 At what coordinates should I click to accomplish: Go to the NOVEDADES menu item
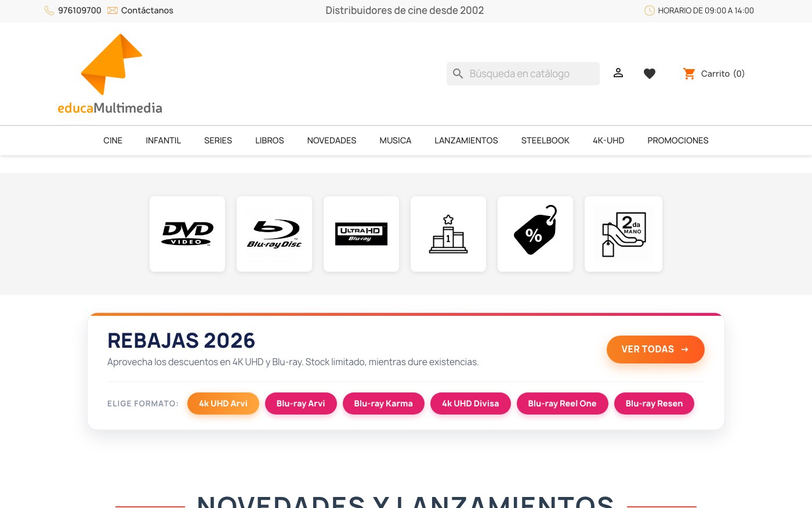(332, 140)
